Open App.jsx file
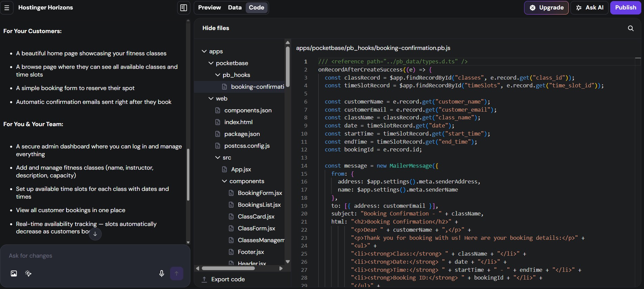 (x=241, y=169)
